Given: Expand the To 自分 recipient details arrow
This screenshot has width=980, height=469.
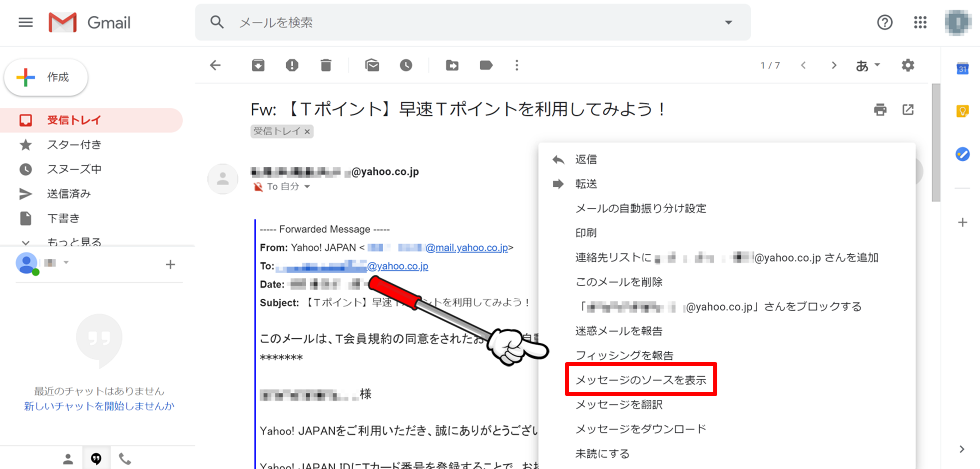Looking at the screenshot, I should point(307,186).
